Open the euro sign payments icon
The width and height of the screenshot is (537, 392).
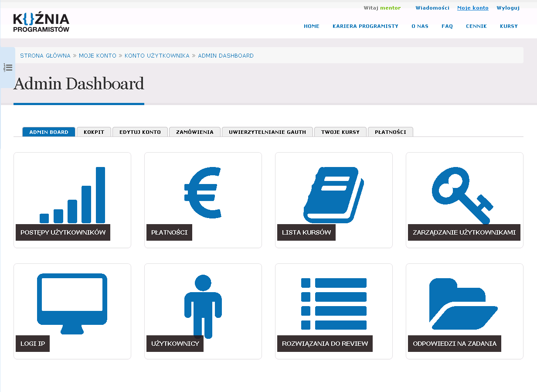pos(203,192)
